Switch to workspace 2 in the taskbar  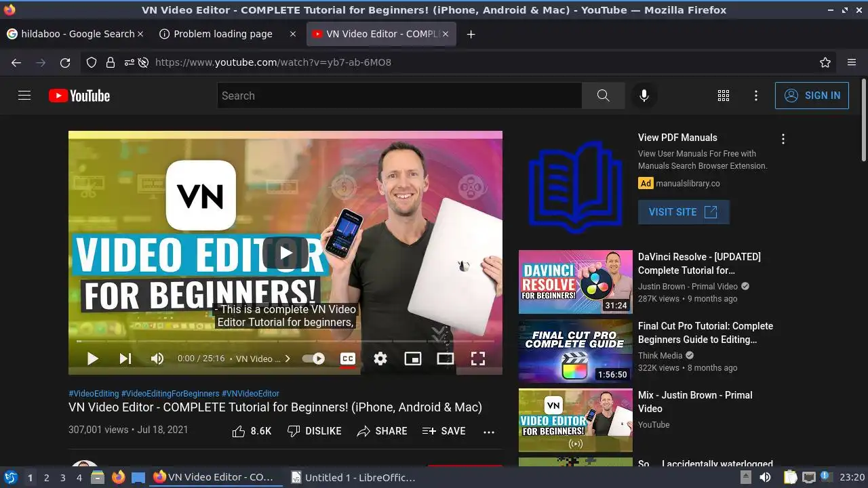point(47,478)
